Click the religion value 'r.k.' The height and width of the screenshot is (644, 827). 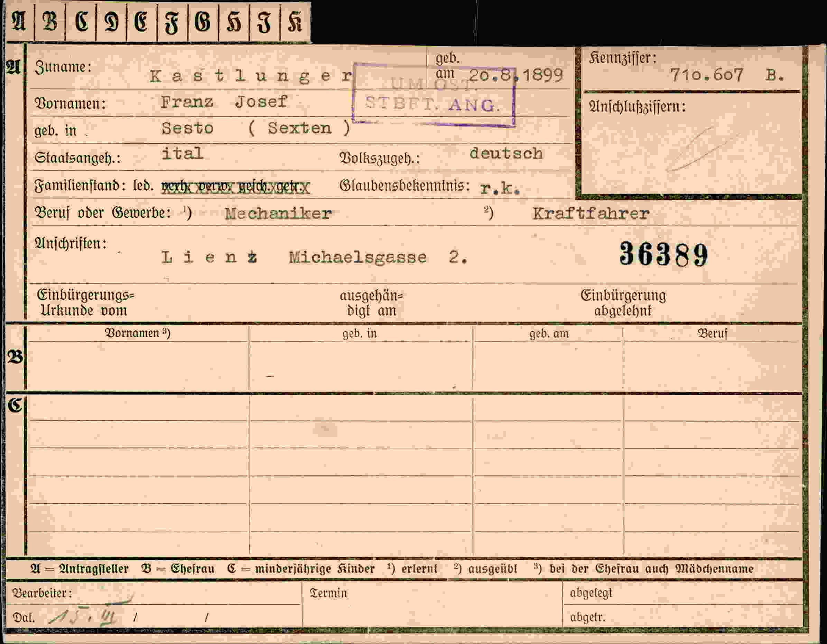[x=500, y=188]
